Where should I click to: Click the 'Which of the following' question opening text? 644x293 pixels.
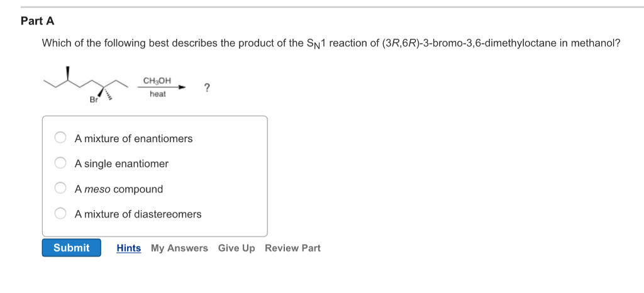click(94, 43)
